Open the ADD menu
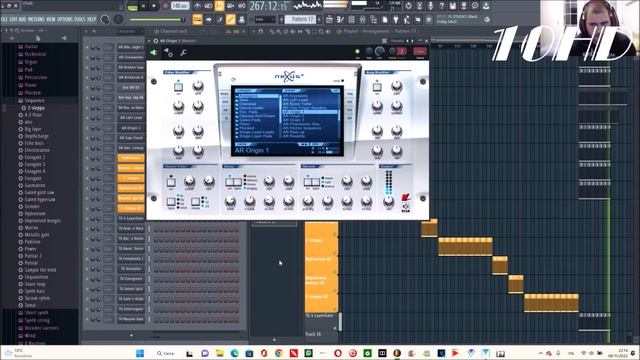Screen dimensions: 640x360 coord(22,19)
